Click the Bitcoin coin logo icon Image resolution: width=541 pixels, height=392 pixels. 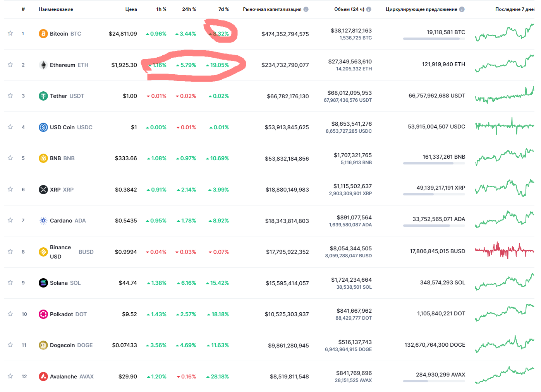[43, 34]
